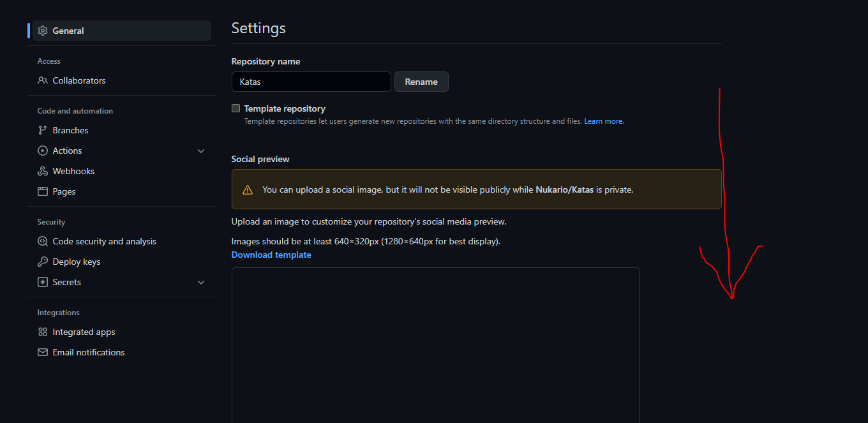Click the Settings page heading
This screenshot has height=423, width=868.
[x=258, y=28]
